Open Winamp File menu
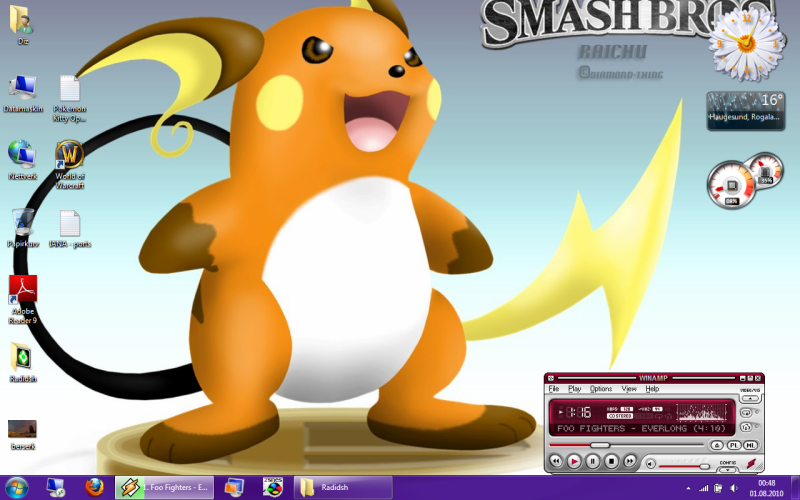This screenshot has width=800, height=500. click(554, 389)
